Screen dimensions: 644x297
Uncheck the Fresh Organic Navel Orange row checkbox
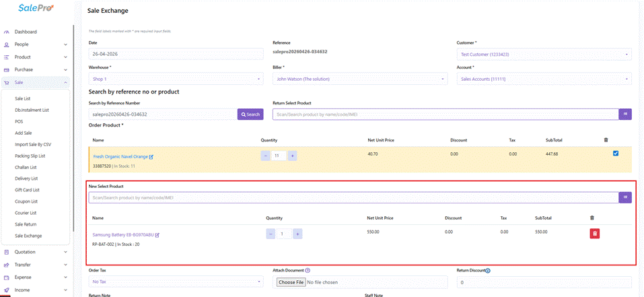[x=615, y=154]
